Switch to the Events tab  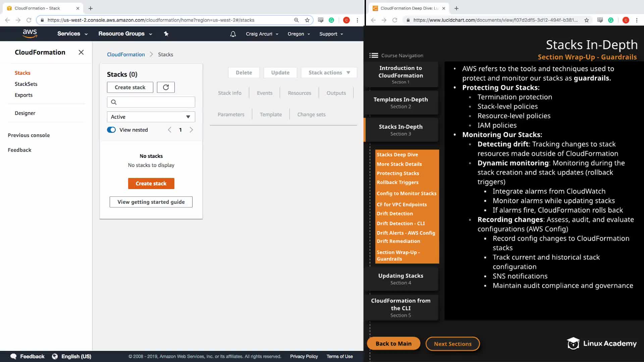pos(264,93)
